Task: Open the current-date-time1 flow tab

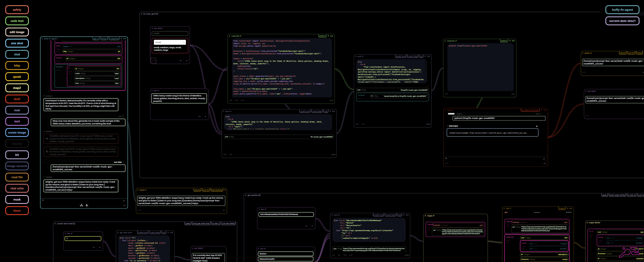Action: click(x=622, y=21)
